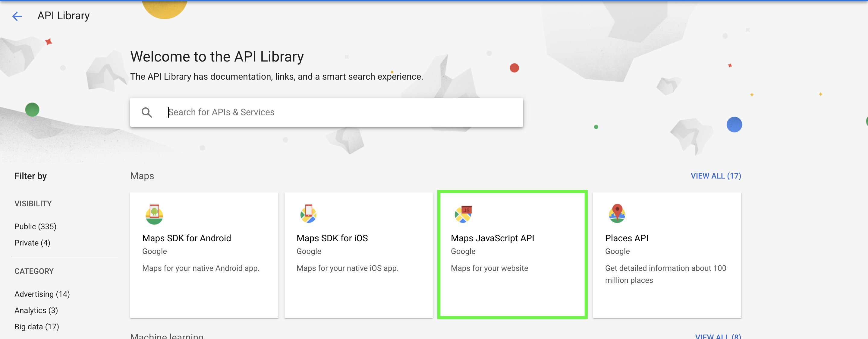Open the Places API card title
Screen dimensions: 868x339
tap(626, 238)
